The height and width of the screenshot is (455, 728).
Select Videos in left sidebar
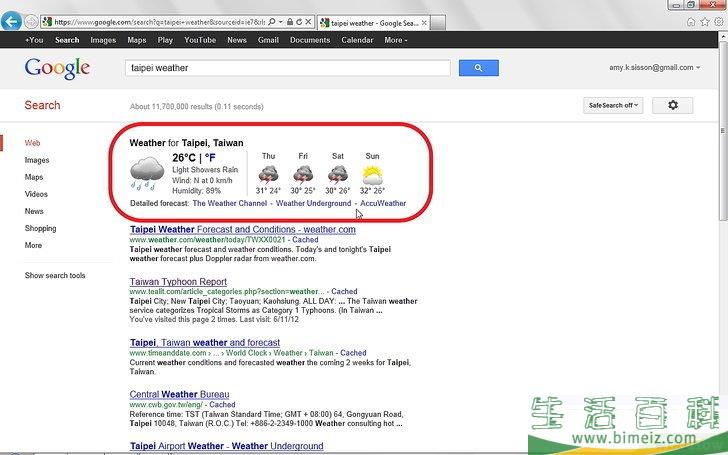pos(36,194)
